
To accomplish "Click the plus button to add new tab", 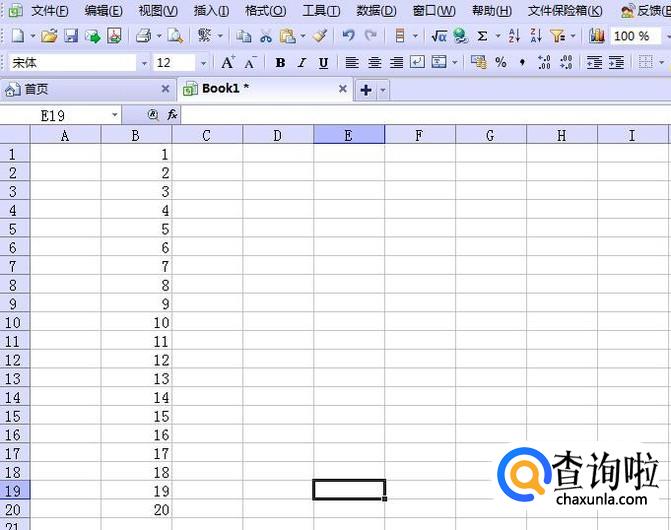I will coord(366,90).
